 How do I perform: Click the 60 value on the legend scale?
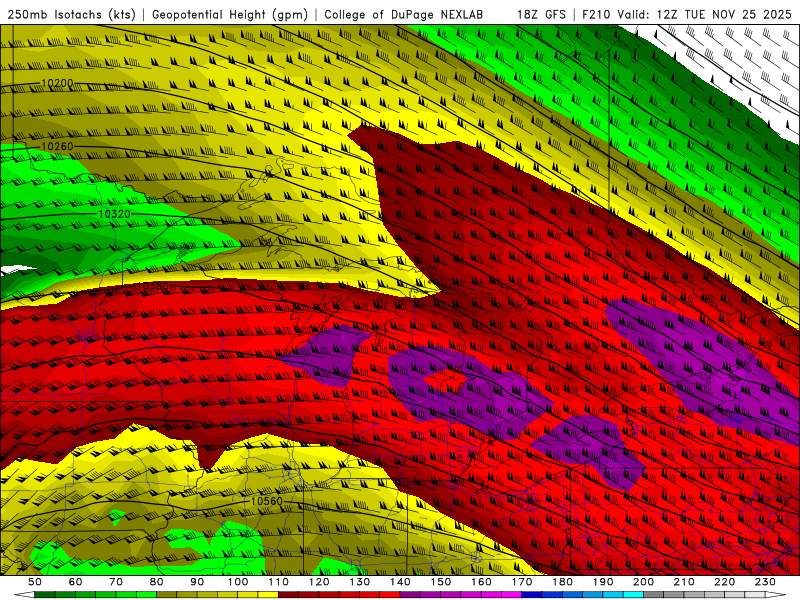75,582
